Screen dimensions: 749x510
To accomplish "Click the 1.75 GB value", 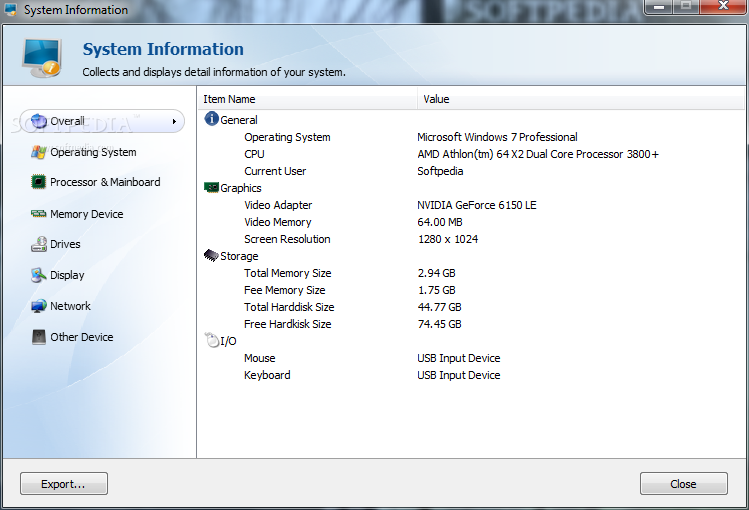I will click(x=437, y=290).
